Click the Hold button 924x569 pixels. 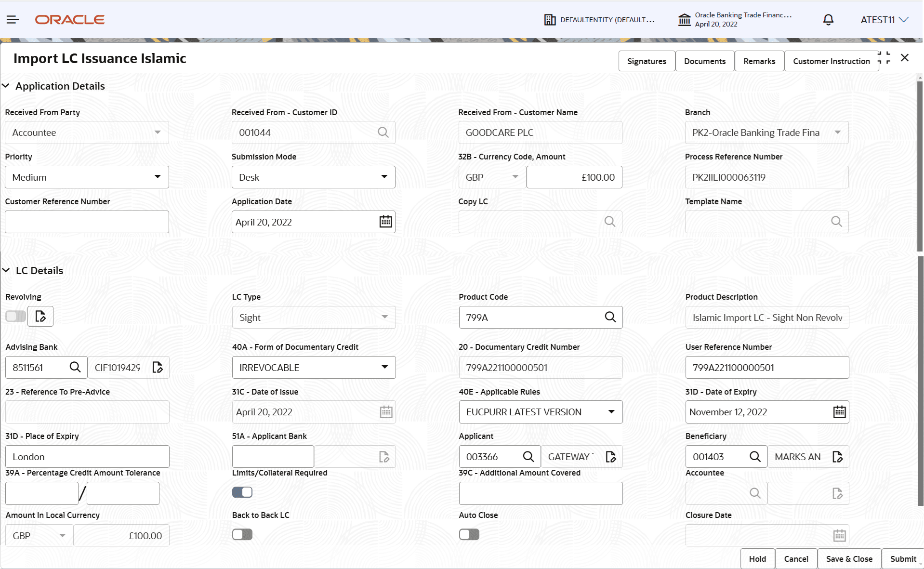tap(757, 559)
